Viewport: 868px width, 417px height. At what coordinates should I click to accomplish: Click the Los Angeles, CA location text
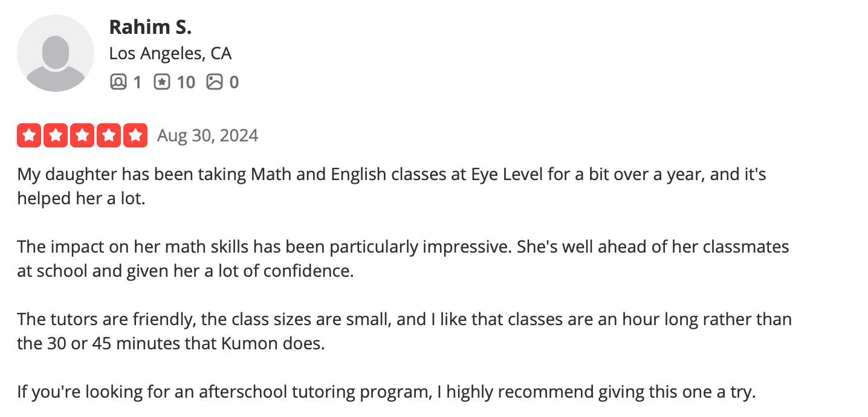(x=170, y=53)
